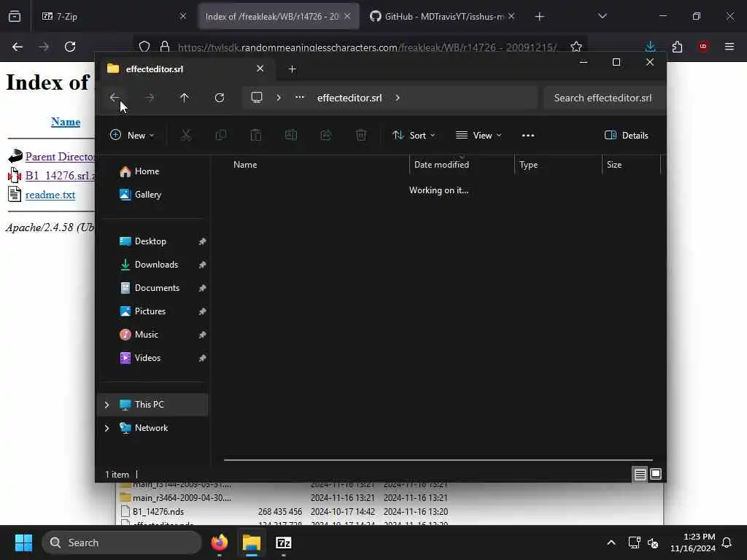The height and width of the screenshot is (560, 747).
Task: Go up one folder level in Explorer
Action: (x=185, y=98)
